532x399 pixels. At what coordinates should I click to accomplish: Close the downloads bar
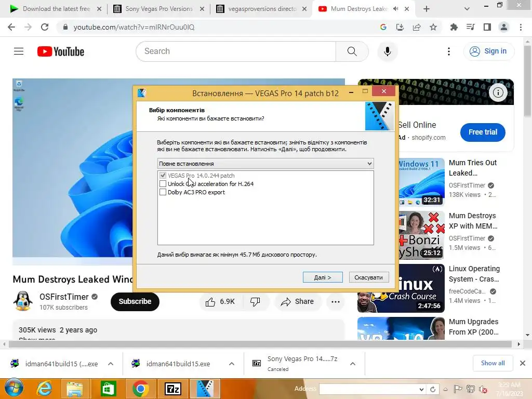pyautogui.click(x=523, y=363)
